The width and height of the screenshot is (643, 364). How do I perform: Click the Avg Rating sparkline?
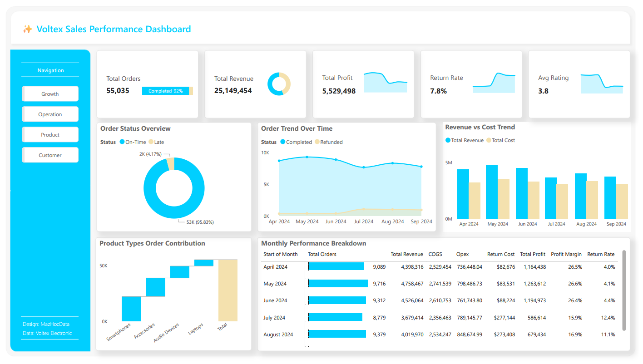click(x=602, y=84)
